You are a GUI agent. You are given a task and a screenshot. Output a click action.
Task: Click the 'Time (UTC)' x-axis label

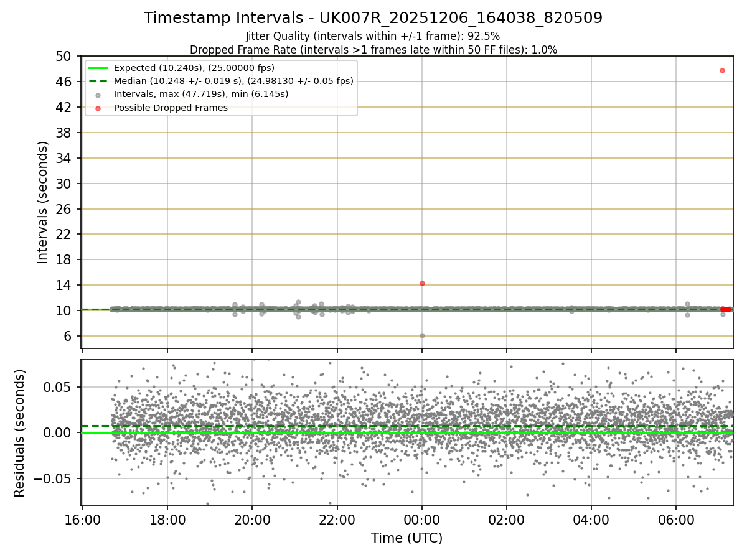coord(406,538)
